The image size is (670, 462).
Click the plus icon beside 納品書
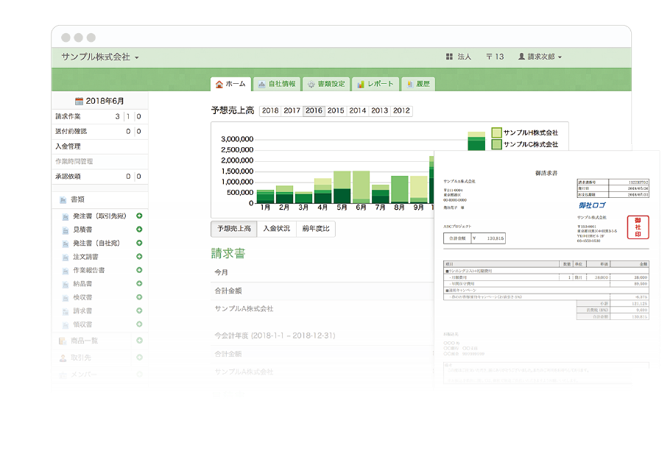[x=139, y=284]
